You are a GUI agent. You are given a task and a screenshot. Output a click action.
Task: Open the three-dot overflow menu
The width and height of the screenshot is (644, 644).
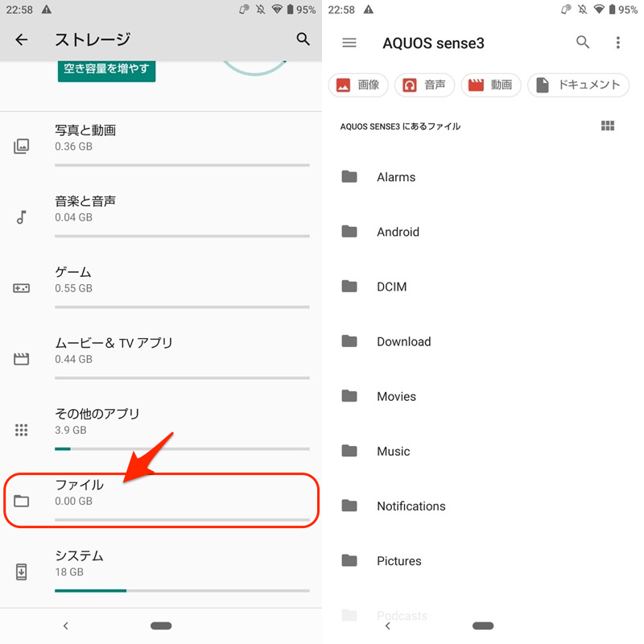coord(617,43)
